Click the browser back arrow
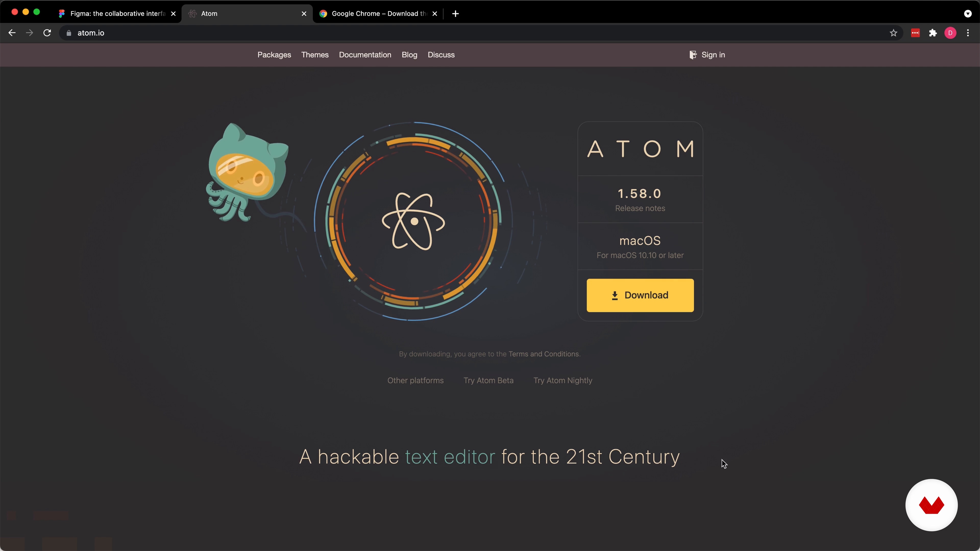Screen dimensions: 980x551 [x=12, y=33]
